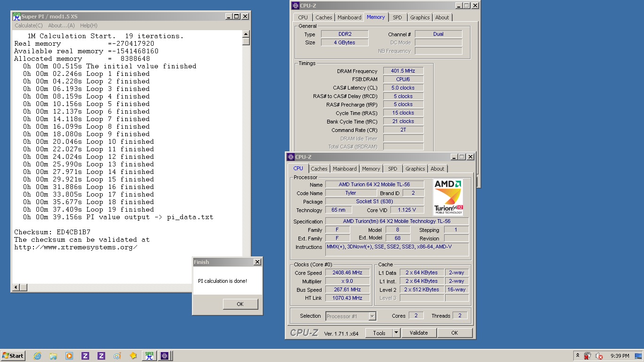Click the Tools button in CPU-Z
This screenshot has height=362, width=644.
379,333
